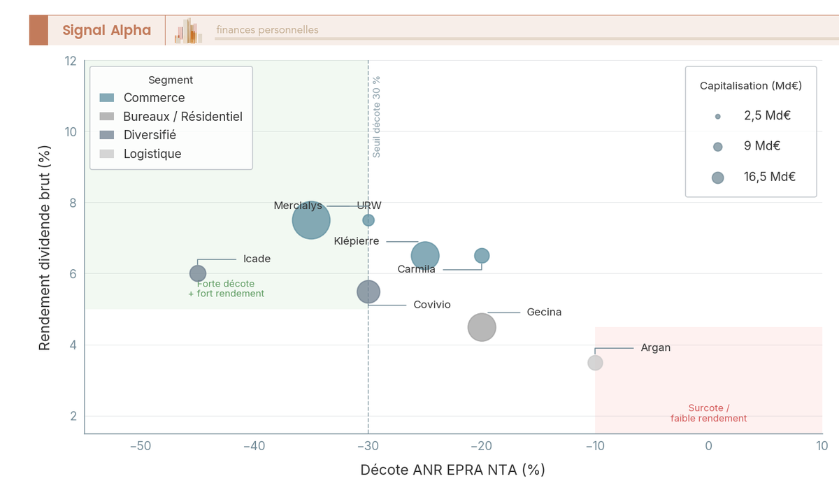
Task: Click the Seuil décote 30 % line label
Action: [x=377, y=117]
